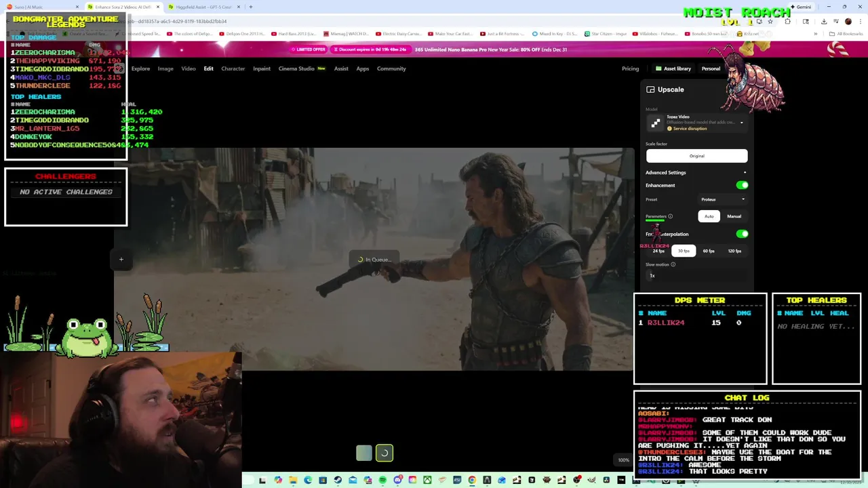
Task: Select the first clip thumbnail below preview
Action: pos(364,453)
